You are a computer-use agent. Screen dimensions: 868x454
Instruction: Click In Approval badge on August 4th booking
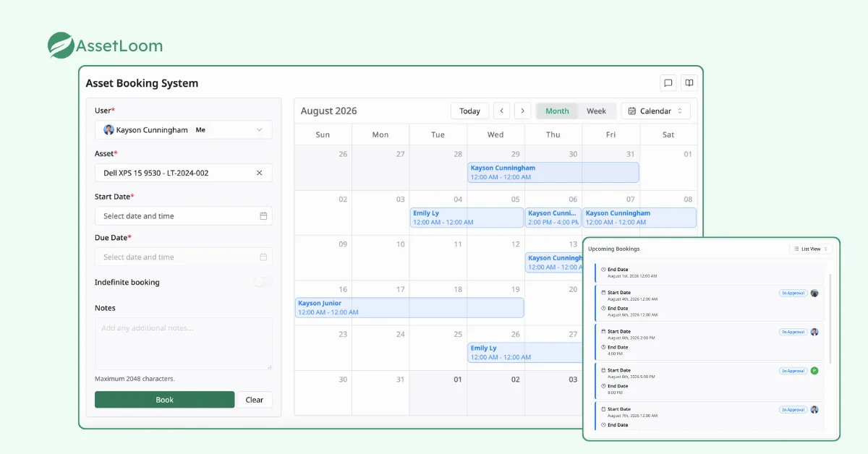click(x=793, y=294)
